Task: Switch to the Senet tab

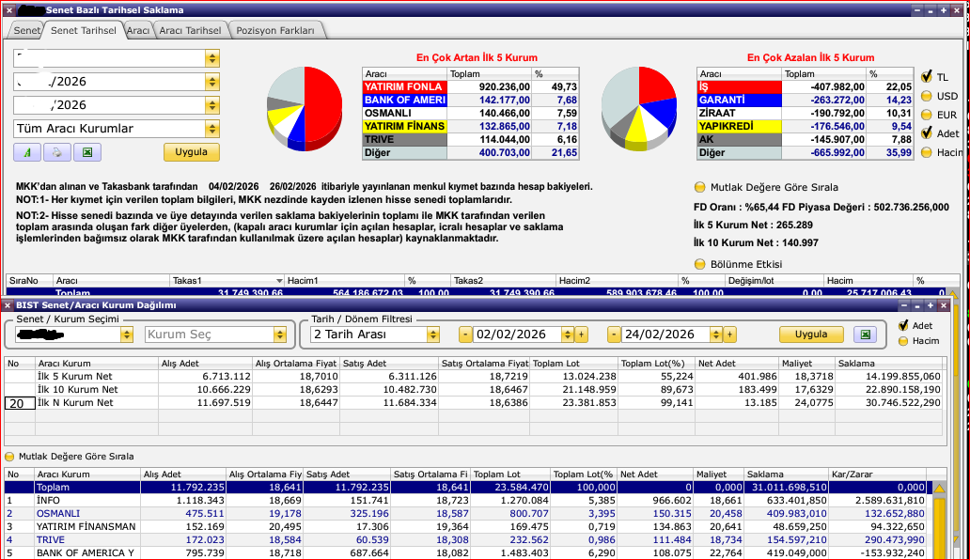Action: pos(26,30)
